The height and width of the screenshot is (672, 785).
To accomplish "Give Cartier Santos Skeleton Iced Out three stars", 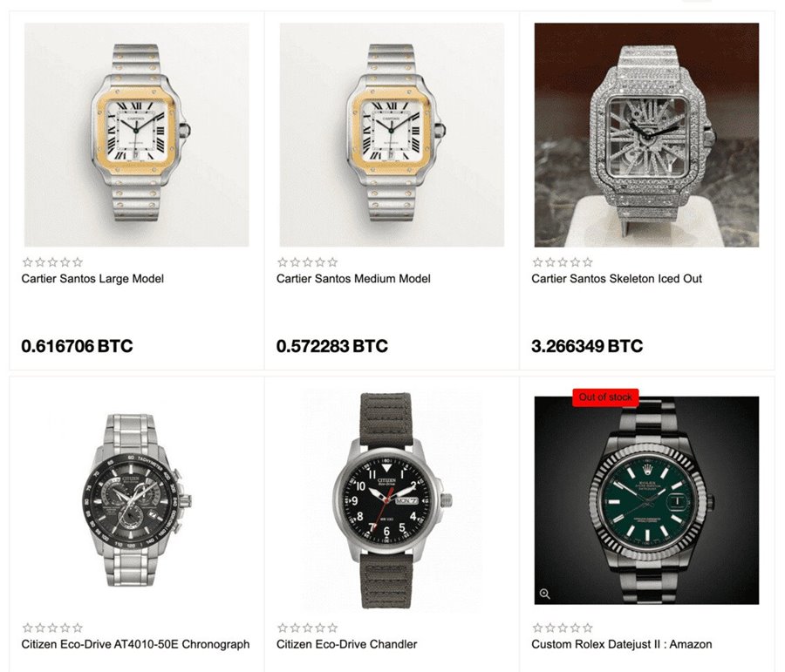I will (x=563, y=262).
